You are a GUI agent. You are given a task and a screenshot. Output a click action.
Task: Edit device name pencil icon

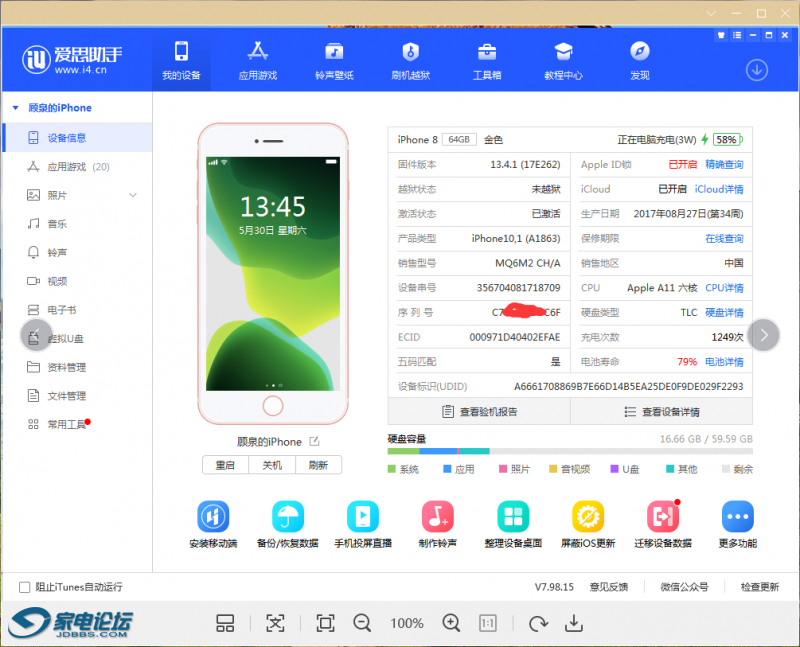[314, 441]
